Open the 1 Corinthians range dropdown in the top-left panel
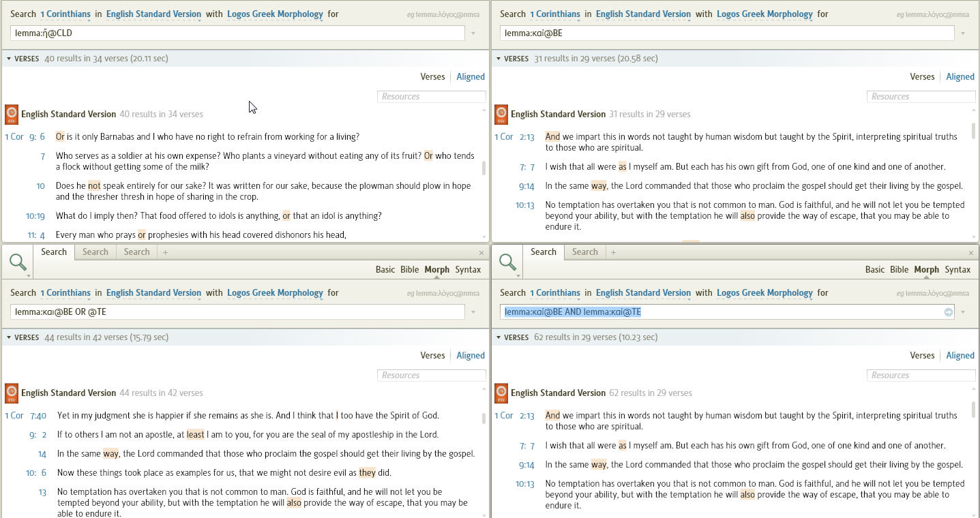Viewport: 980px width, 518px height. 65,14
